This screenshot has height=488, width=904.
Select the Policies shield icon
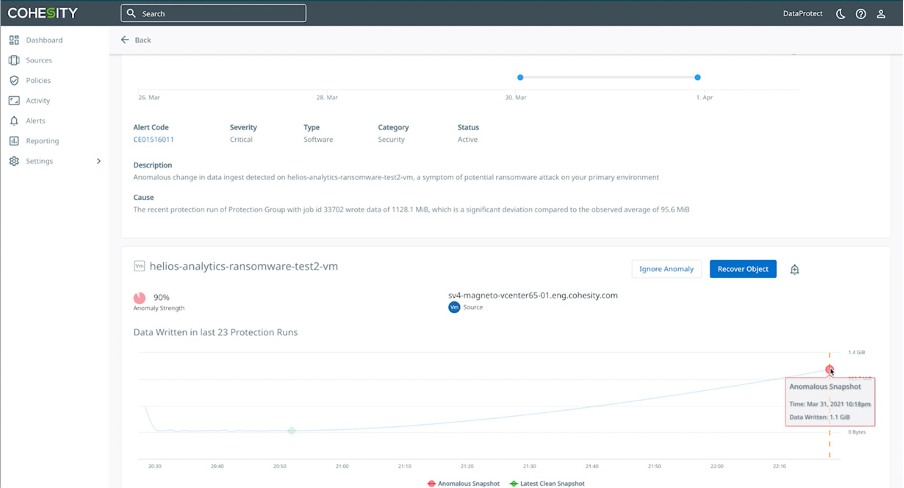(x=14, y=80)
